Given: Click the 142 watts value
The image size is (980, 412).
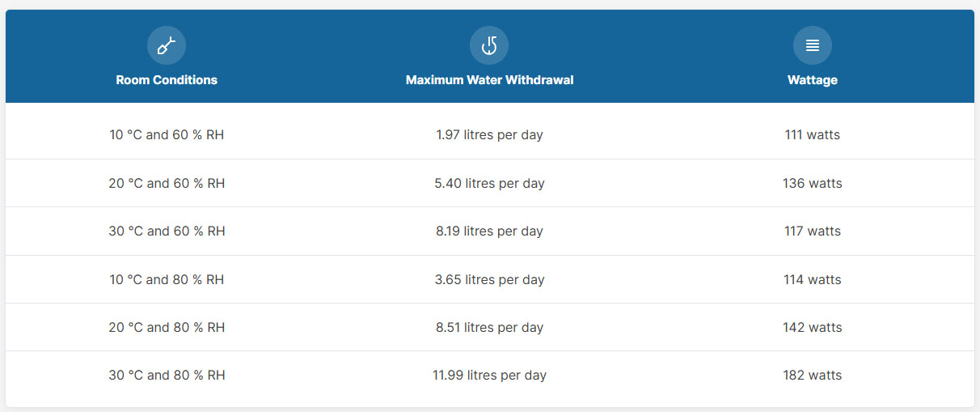Looking at the screenshot, I should pyautogui.click(x=813, y=328).
